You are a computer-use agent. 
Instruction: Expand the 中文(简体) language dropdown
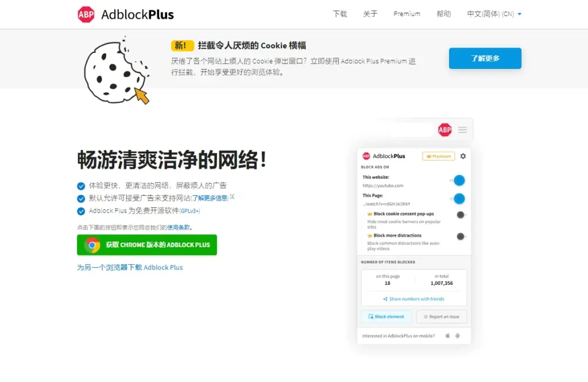(x=494, y=14)
